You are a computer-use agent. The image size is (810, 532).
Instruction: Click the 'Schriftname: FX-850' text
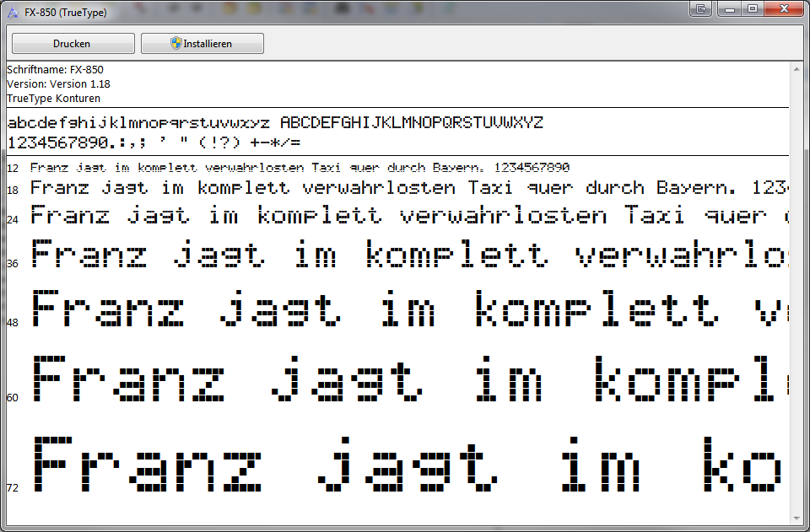pos(56,70)
